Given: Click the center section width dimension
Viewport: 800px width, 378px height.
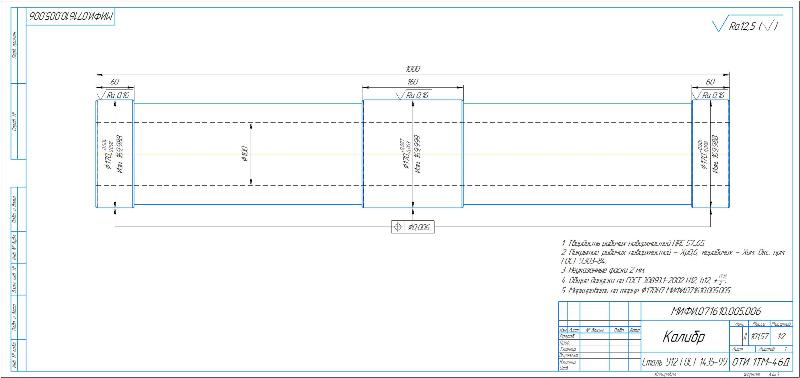Looking at the screenshot, I should [412, 83].
